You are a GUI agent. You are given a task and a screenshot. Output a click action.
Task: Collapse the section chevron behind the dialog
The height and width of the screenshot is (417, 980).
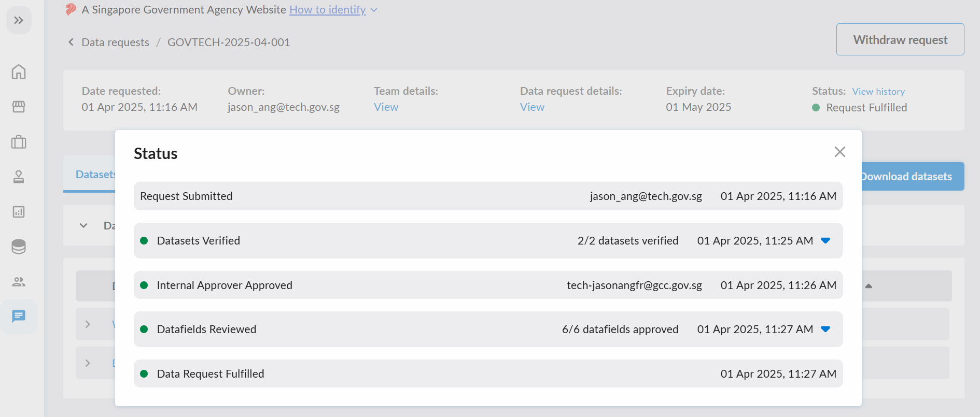click(x=83, y=225)
